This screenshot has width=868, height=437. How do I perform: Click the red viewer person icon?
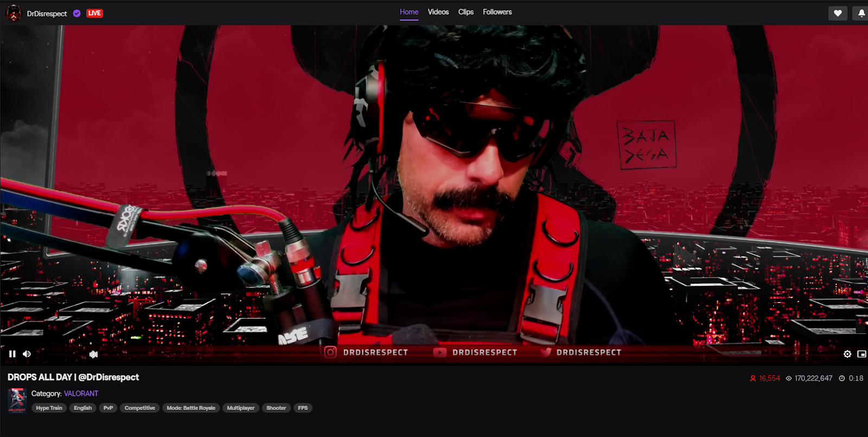click(x=753, y=378)
